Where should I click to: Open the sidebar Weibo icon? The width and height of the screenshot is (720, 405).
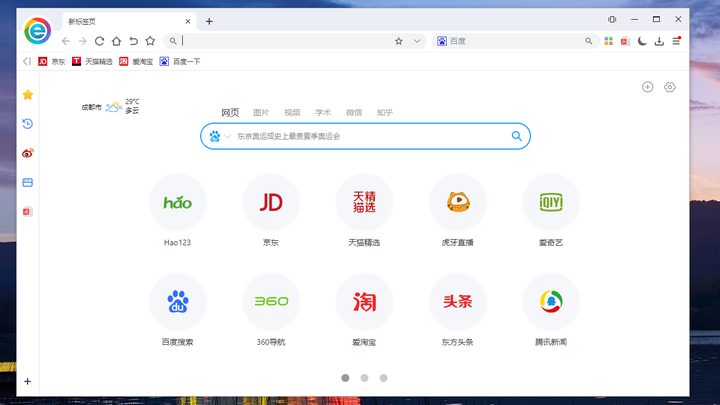pyautogui.click(x=28, y=153)
